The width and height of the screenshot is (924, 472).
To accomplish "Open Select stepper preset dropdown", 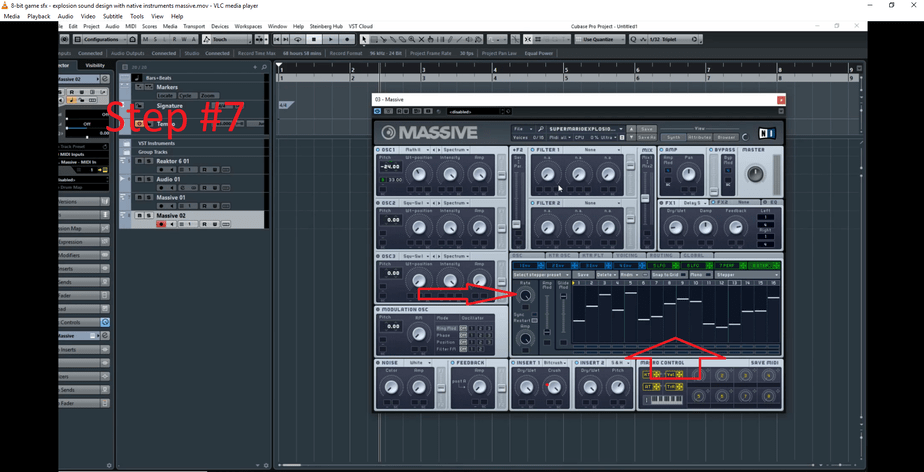I will pyautogui.click(x=542, y=275).
